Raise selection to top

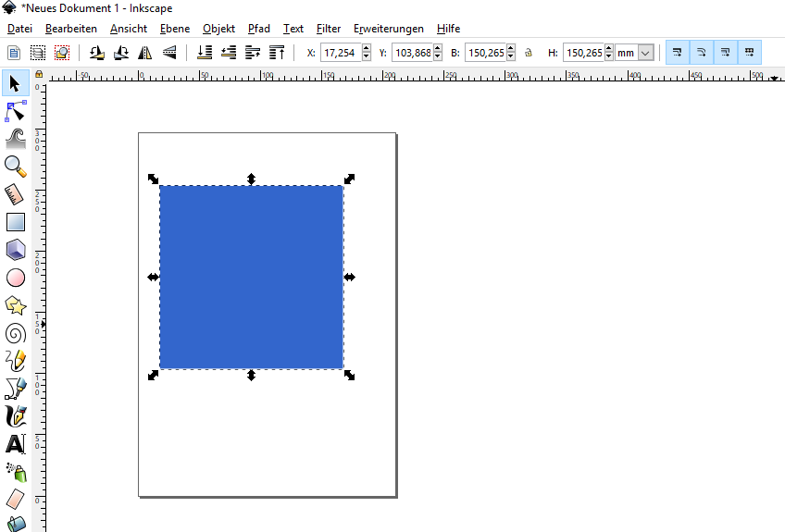[277, 53]
